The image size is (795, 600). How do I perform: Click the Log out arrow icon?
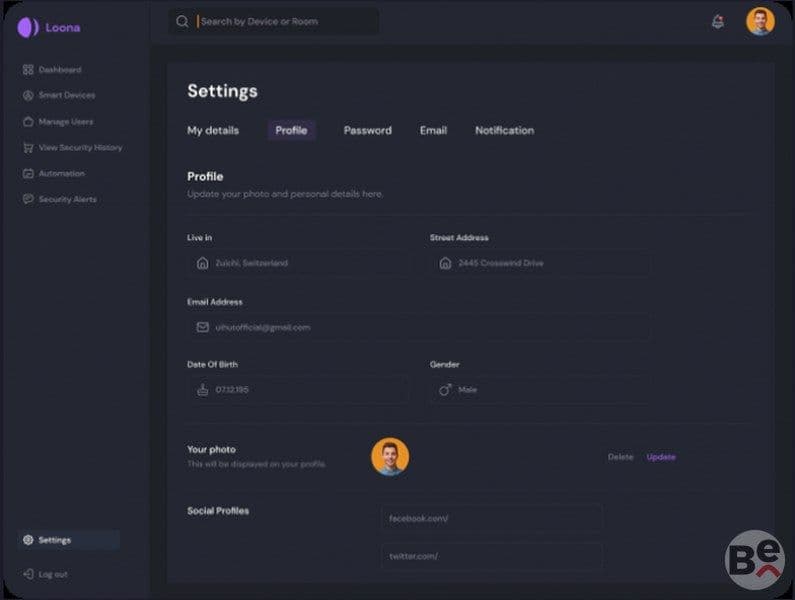pos(28,574)
